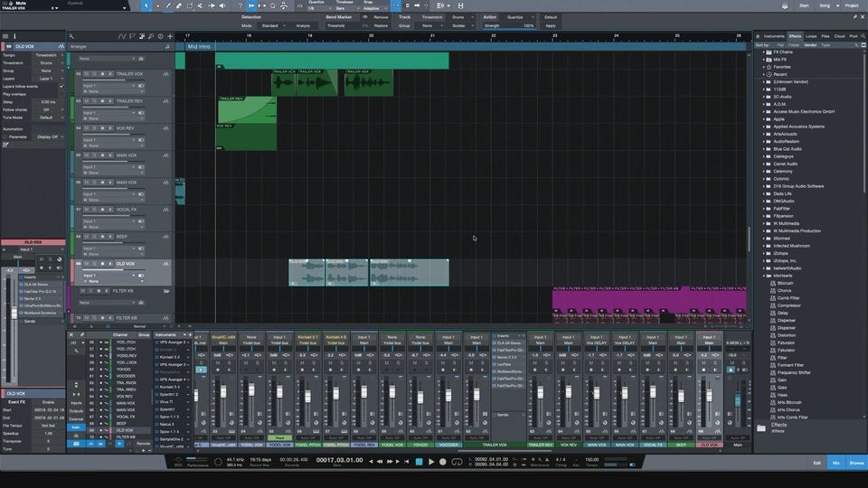Select the Paint (pencil) tool
The height and width of the screenshot is (488, 868).
tap(168, 5)
